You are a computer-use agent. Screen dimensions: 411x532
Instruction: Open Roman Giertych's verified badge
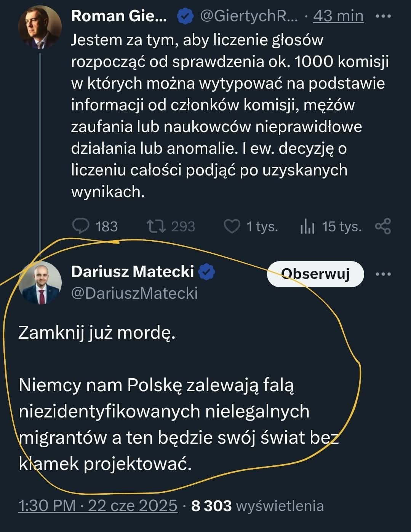185,16
